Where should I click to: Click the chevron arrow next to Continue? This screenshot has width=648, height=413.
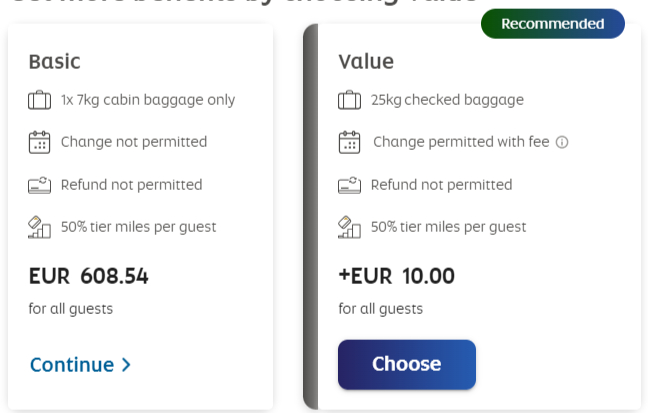[x=126, y=365]
